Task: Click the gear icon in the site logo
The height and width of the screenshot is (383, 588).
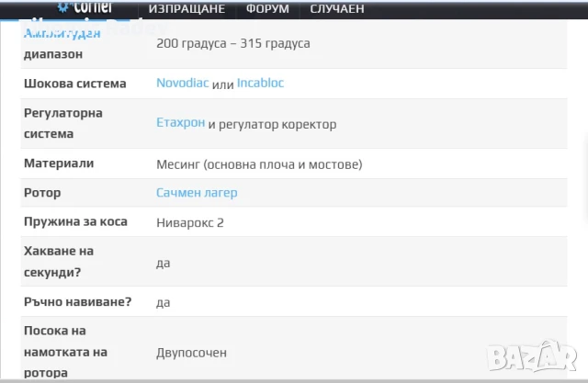Action: point(63,6)
